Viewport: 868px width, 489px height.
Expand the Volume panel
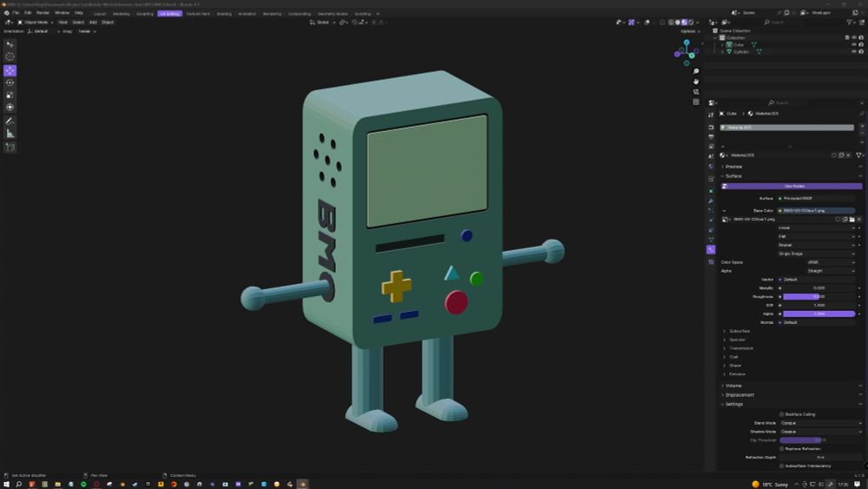(733, 386)
